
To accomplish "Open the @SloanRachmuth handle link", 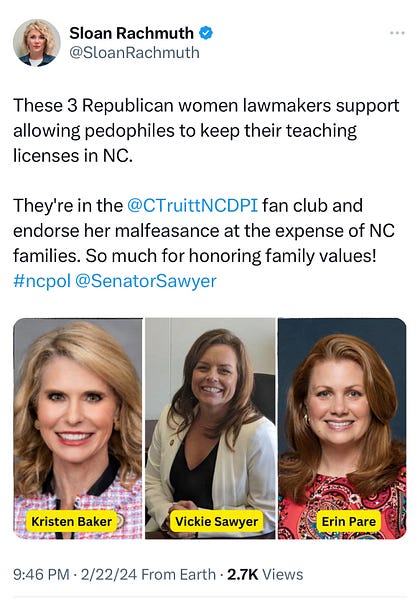I will 134,52.
